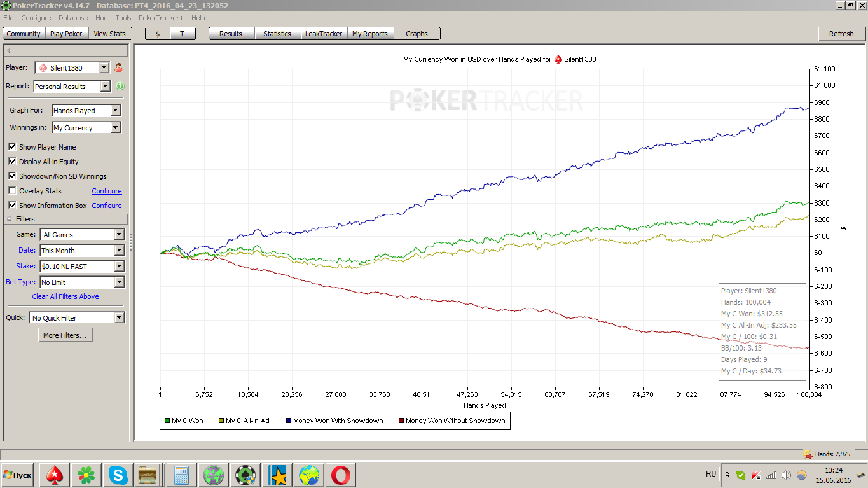Launch Skype from the taskbar
868x488 pixels.
coord(117,475)
